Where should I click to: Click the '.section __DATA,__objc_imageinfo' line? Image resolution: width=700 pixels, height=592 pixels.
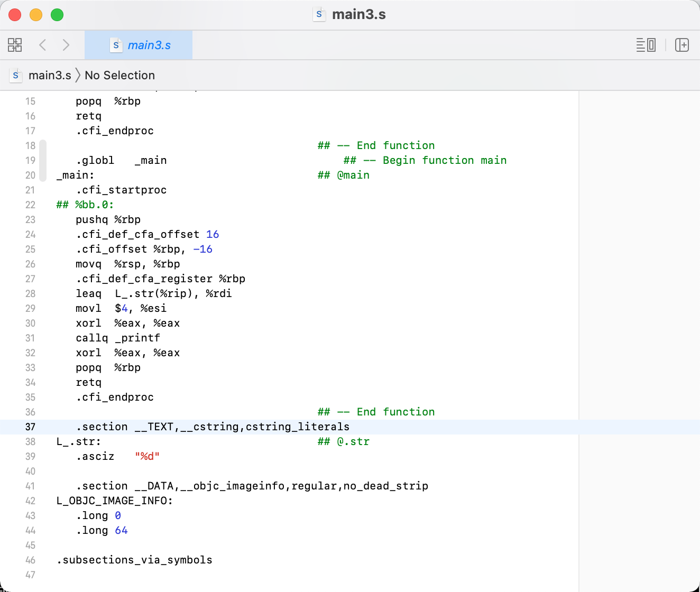point(252,486)
